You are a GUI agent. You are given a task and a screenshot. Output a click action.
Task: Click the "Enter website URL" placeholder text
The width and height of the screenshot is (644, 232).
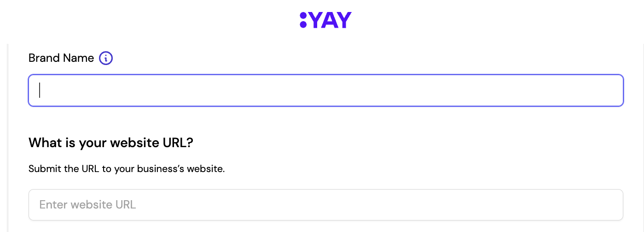click(87, 204)
